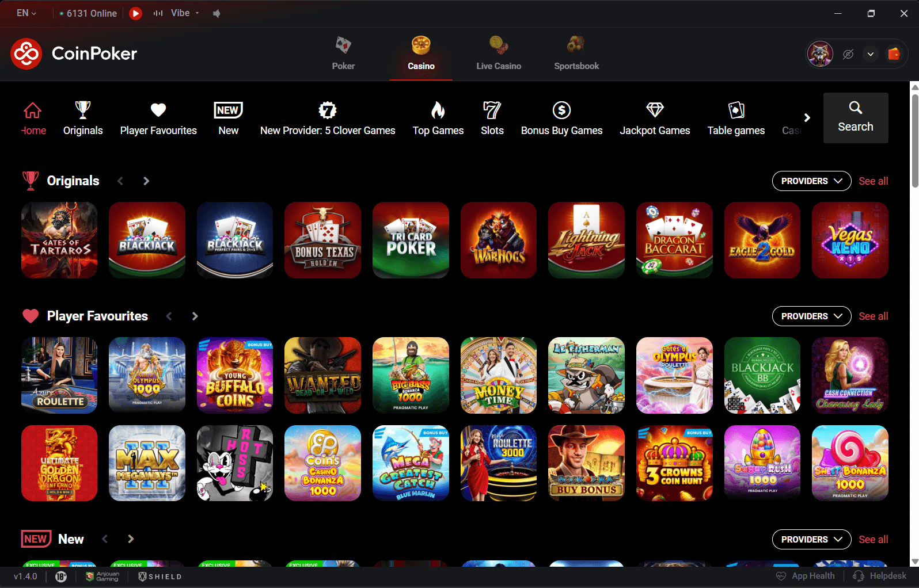Open the Home category
Viewport: 919px width, 588px height.
pyautogui.click(x=33, y=119)
